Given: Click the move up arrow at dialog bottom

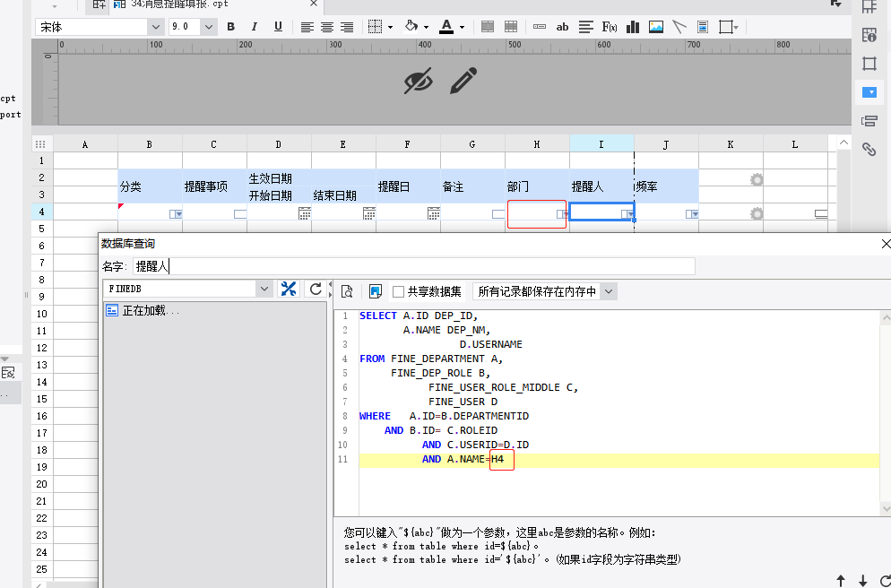Looking at the screenshot, I should pos(841,580).
